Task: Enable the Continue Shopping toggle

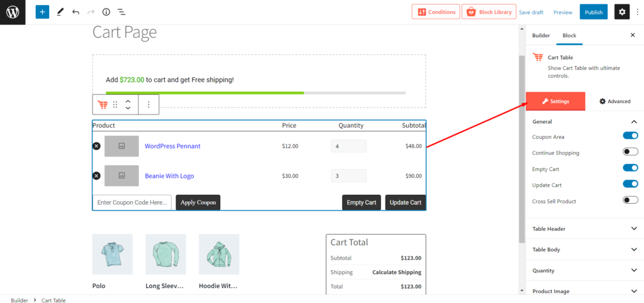Action: click(630, 152)
